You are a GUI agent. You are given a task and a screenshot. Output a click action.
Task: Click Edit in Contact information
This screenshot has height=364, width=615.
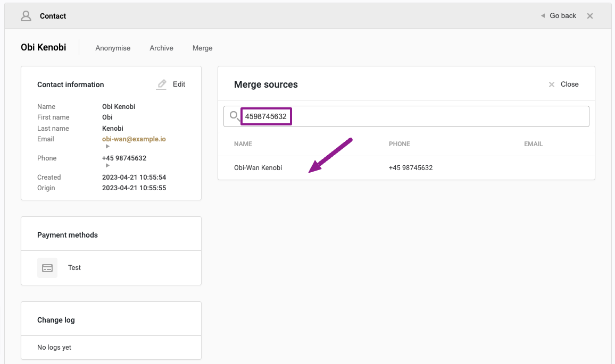tap(179, 84)
